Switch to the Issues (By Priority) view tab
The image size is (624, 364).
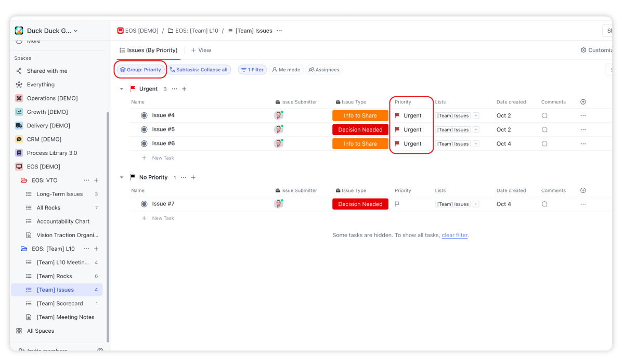pos(149,50)
